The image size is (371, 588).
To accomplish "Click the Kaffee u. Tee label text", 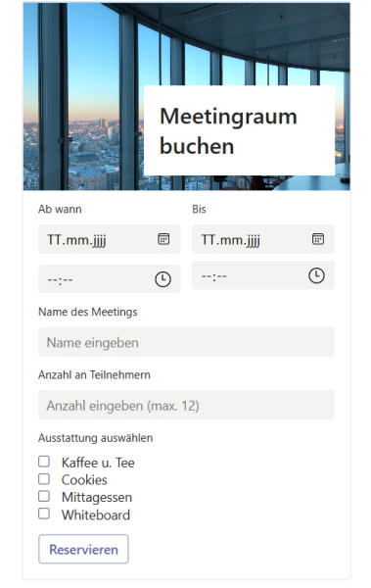I will [98, 463].
